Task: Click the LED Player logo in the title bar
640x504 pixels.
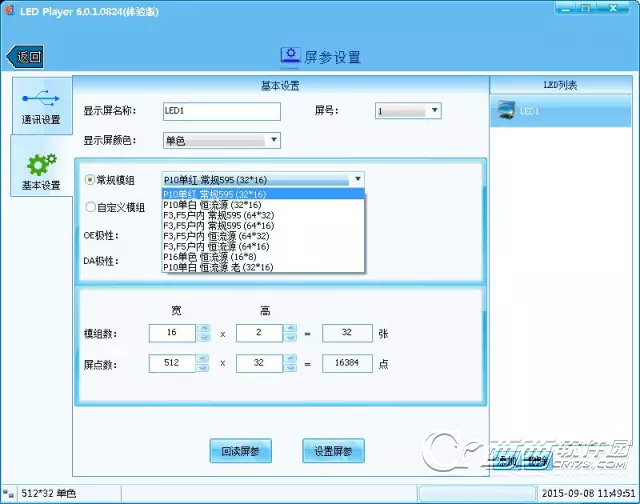Action: 9,10
